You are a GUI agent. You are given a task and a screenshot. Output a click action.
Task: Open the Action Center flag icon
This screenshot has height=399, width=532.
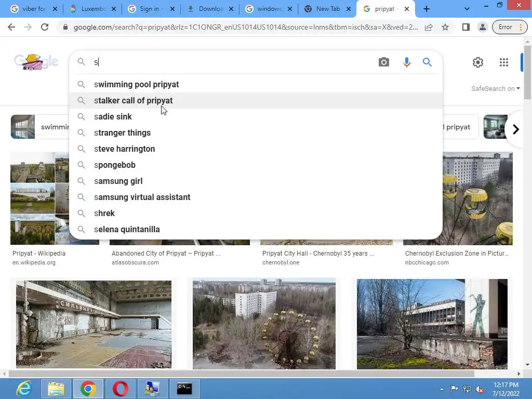click(454, 389)
